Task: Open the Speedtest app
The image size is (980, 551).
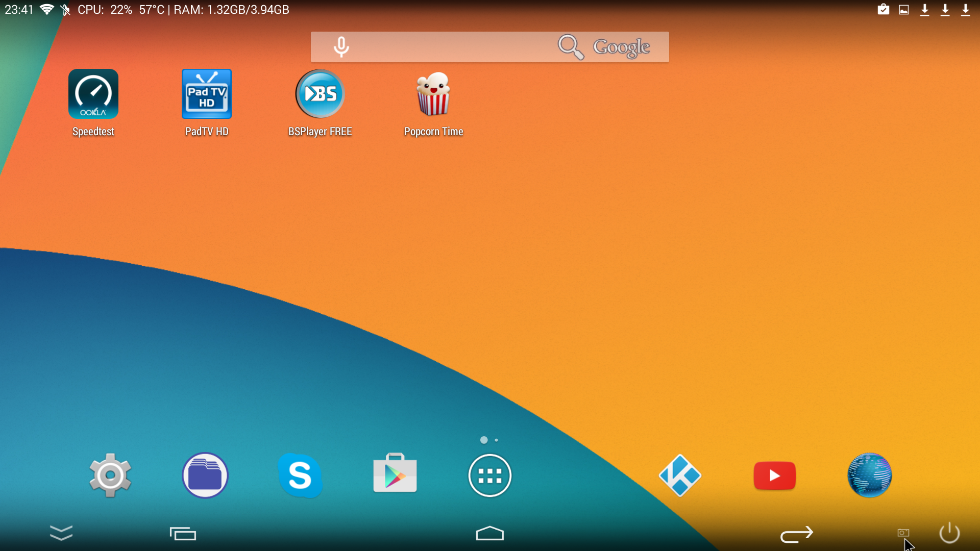Action: tap(93, 94)
